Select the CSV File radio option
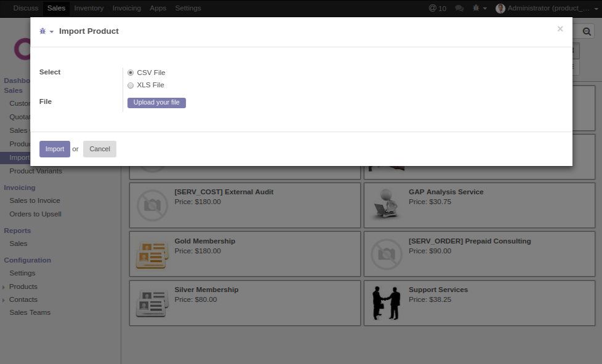Screen dimensions: 602x364 coord(130,73)
